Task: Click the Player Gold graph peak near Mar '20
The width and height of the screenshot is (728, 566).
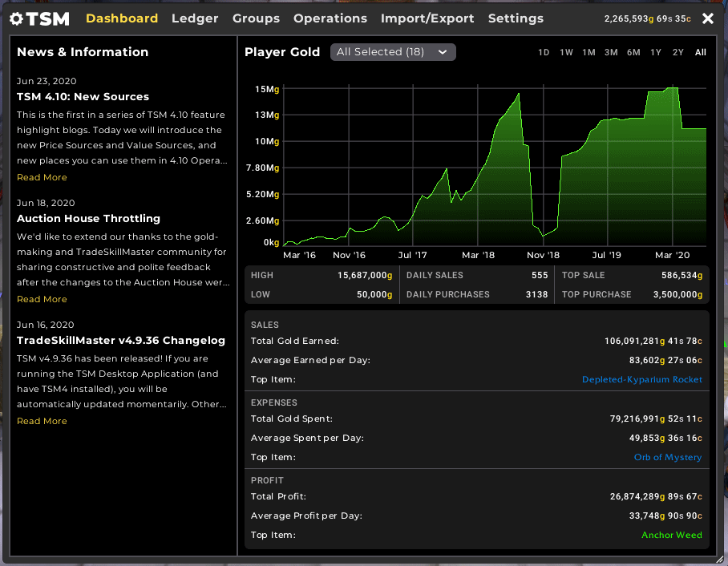Action: click(672, 88)
